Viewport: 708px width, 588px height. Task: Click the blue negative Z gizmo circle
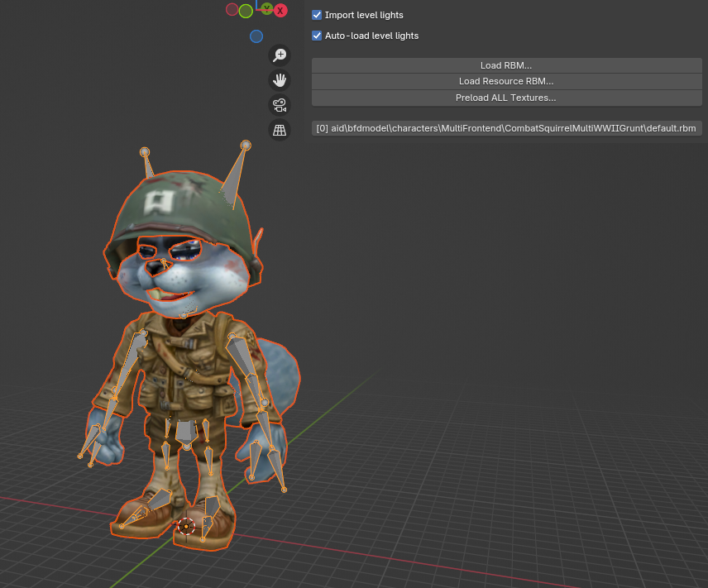coord(256,36)
